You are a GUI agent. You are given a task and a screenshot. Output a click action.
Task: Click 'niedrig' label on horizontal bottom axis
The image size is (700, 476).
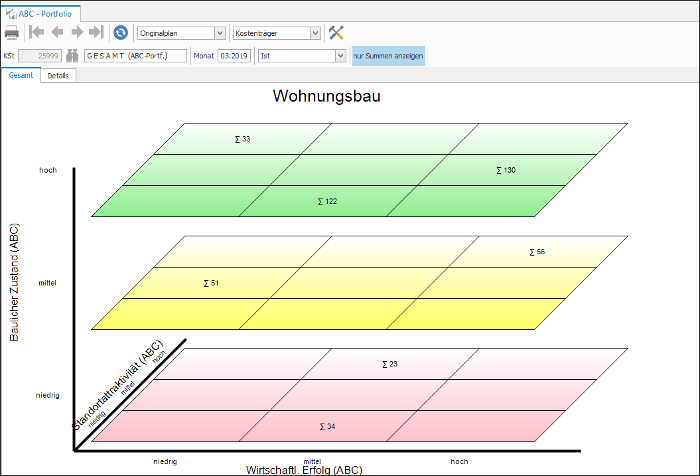[165, 462]
